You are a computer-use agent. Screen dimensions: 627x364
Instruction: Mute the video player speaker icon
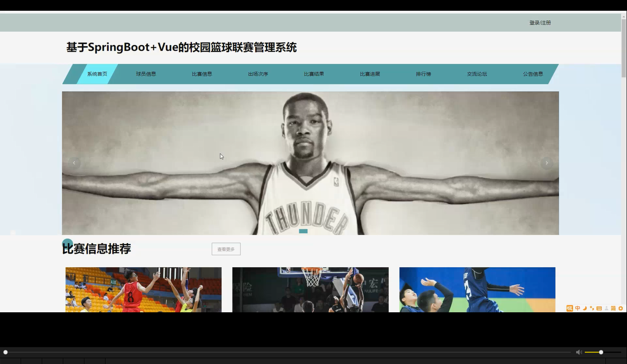(x=579, y=352)
